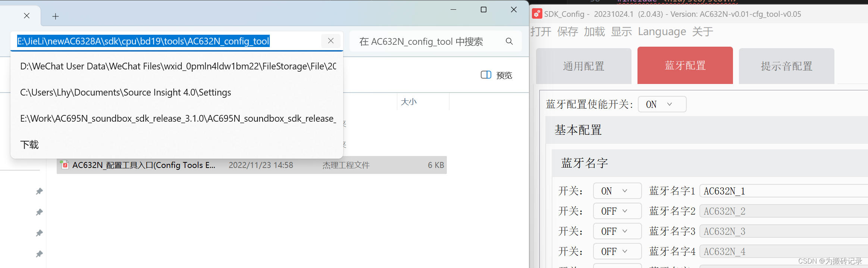
Task: Click the file size 6 KB
Action: click(436, 165)
